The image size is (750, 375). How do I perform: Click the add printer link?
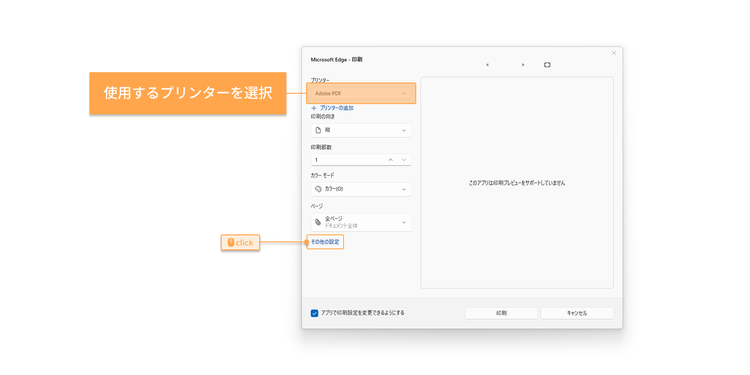[x=332, y=109]
